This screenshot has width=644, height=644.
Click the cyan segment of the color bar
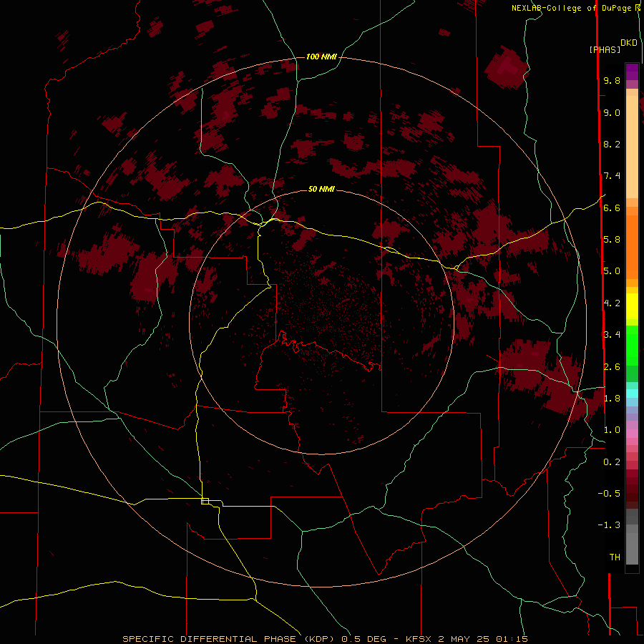click(x=632, y=394)
